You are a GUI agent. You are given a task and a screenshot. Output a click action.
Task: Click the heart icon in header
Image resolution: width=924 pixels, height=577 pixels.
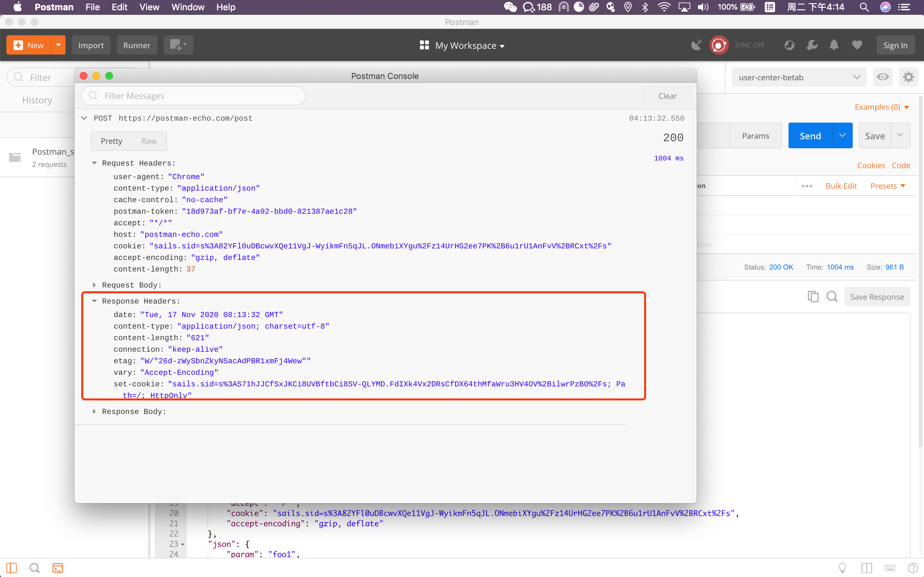click(857, 45)
